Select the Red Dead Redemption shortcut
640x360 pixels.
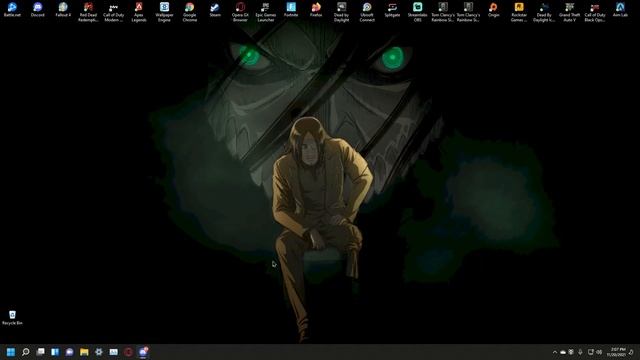(x=88, y=11)
